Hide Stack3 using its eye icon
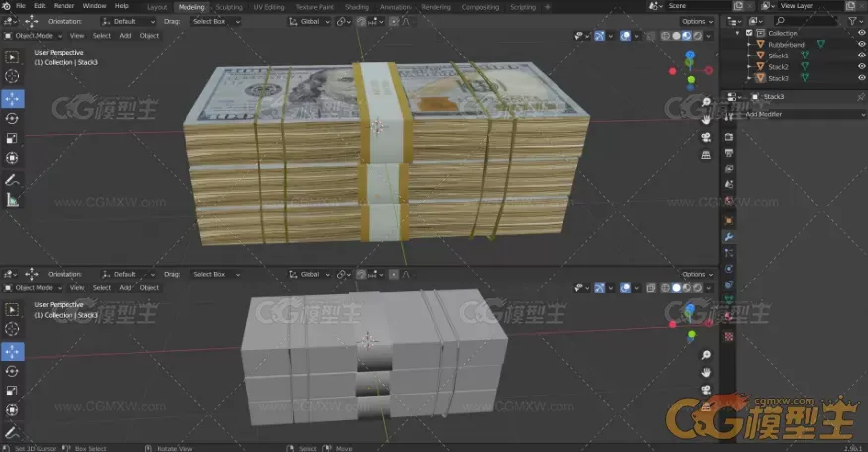The image size is (868, 452). 861,78
